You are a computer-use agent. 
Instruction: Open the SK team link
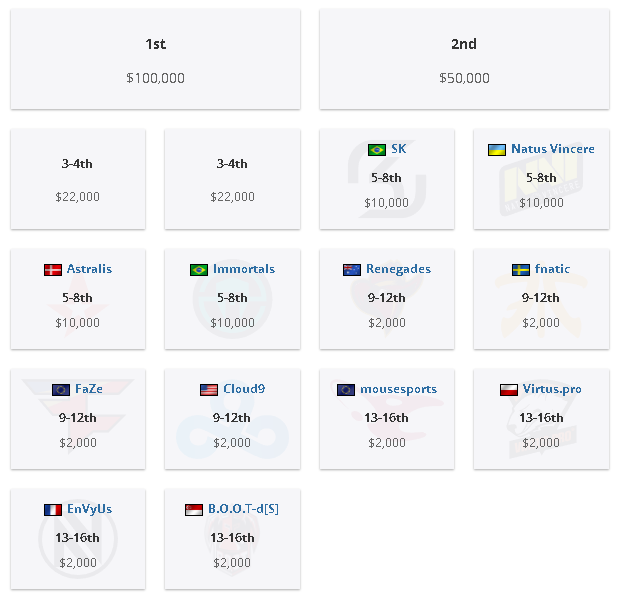coord(399,149)
